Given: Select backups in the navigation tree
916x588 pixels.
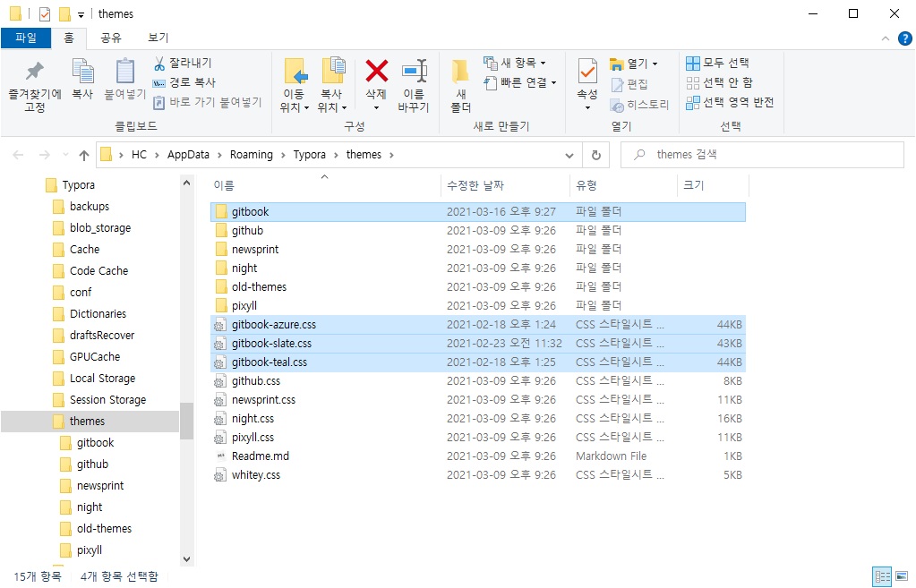Looking at the screenshot, I should click(89, 207).
